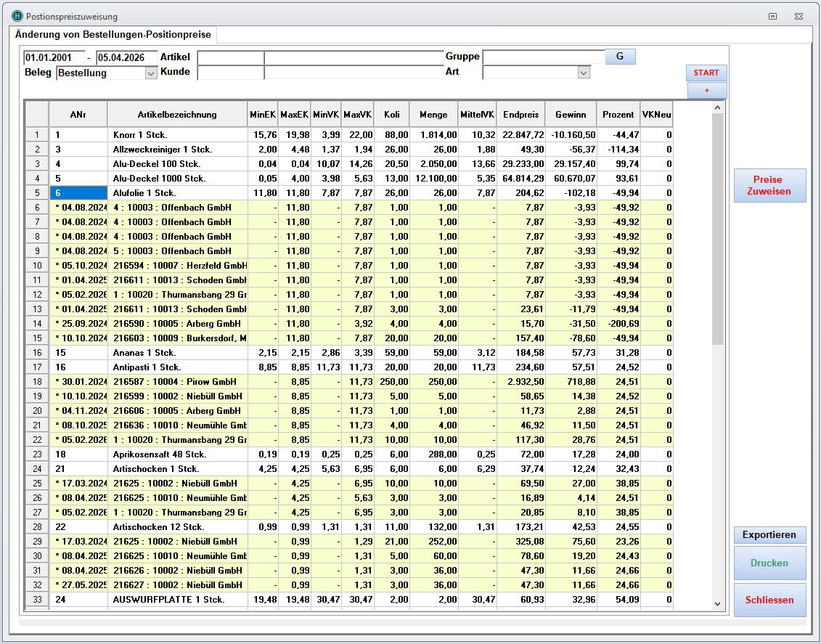
Task: Click the start date field 01.01.2001
Action: coord(53,57)
